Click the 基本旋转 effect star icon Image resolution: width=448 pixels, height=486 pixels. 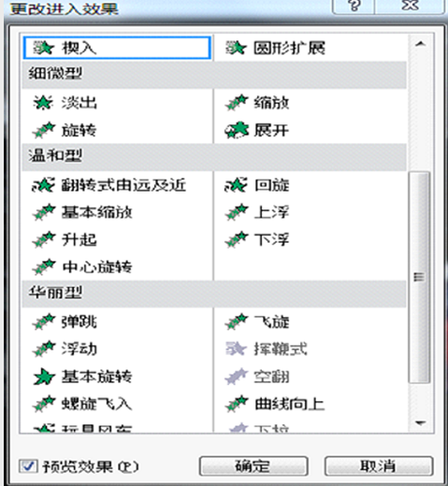pyautogui.click(x=44, y=377)
